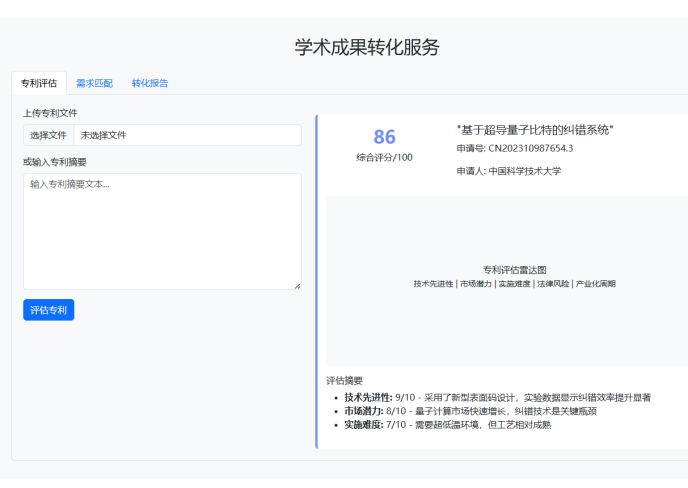Click the 评估摘要 heading

coord(344,380)
